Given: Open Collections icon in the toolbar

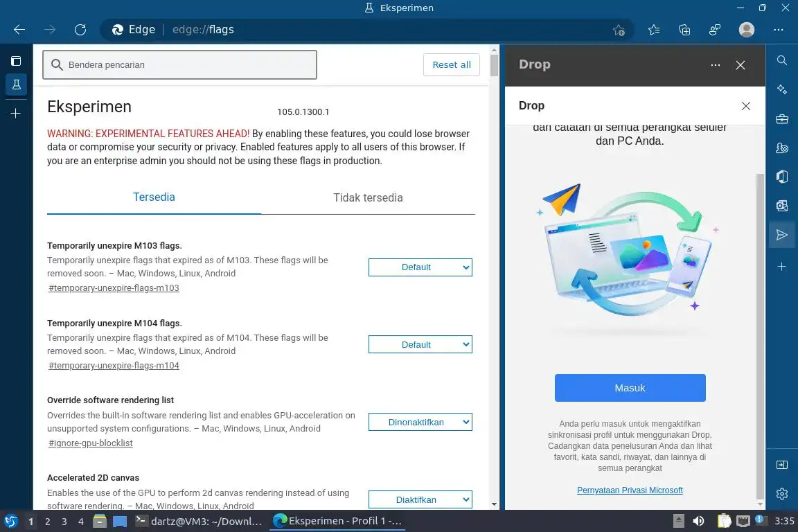Looking at the screenshot, I should coord(684,30).
